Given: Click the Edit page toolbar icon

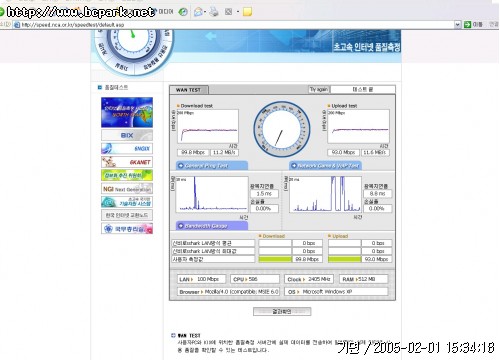Looking at the screenshot, I should [x=229, y=12].
